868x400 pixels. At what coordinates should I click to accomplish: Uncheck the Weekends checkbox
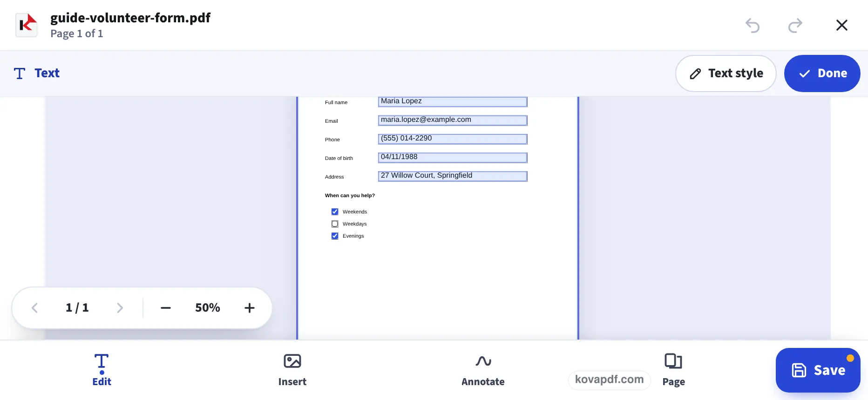pos(335,212)
